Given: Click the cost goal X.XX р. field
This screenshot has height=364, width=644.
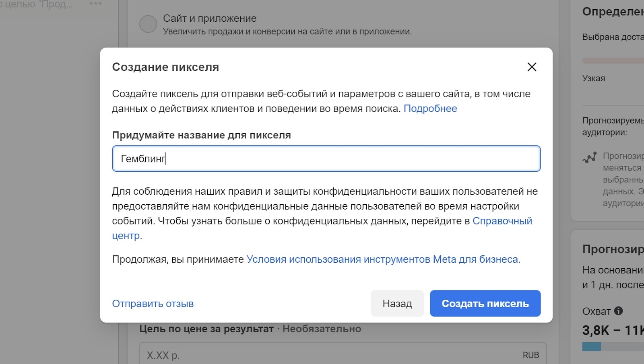Looking at the screenshot, I should click(343, 355).
